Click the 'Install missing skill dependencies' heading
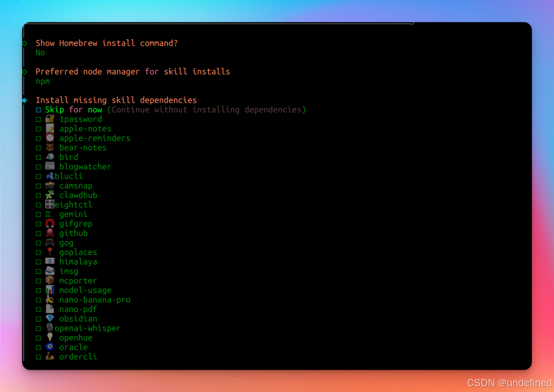554x392 pixels. tap(116, 100)
